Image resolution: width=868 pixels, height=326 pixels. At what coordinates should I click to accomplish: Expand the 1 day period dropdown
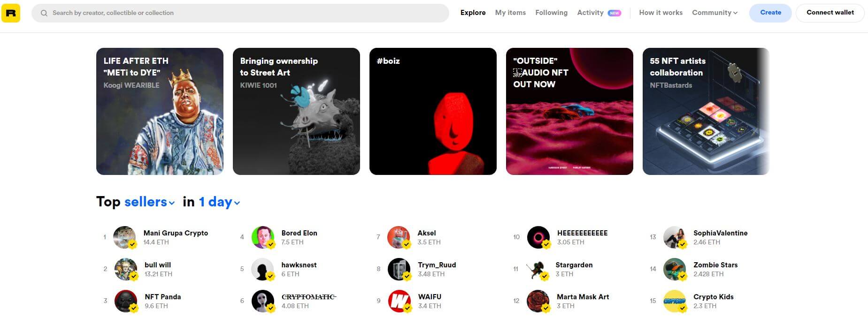click(x=219, y=202)
